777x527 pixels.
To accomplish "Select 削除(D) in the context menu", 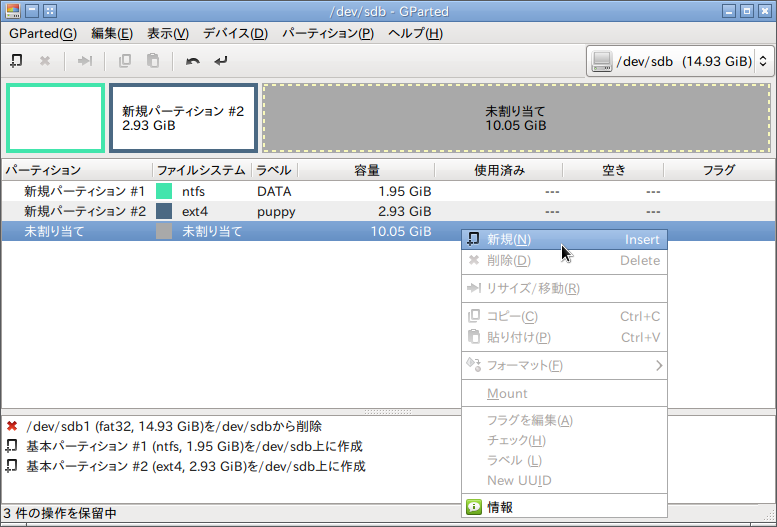I will coord(564,260).
